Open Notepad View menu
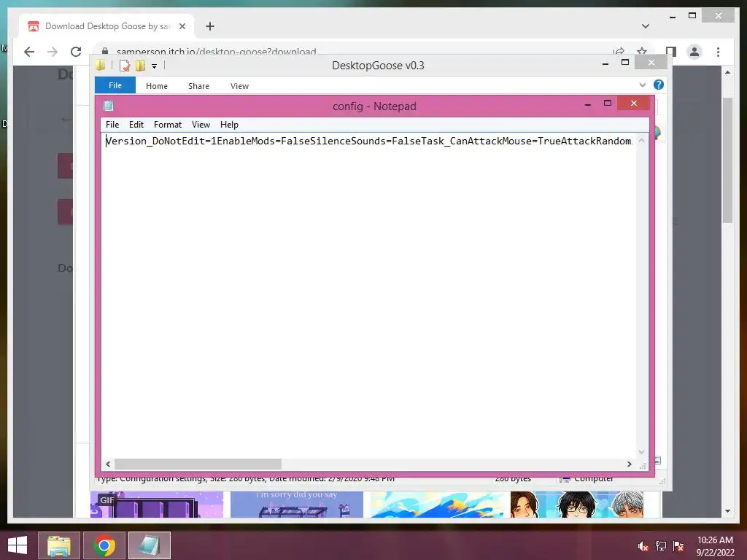The height and width of the screenshot is (560, 747). tap(201, 125)
